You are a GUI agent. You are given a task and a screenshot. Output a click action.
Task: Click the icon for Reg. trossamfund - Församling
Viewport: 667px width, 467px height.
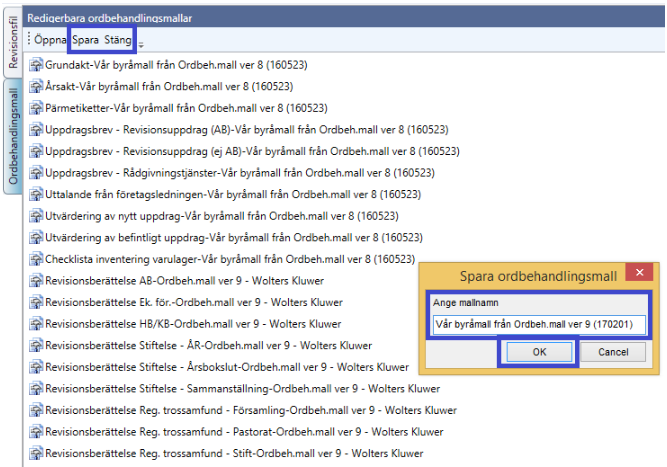pyautogui.click(x=36, y=410)
